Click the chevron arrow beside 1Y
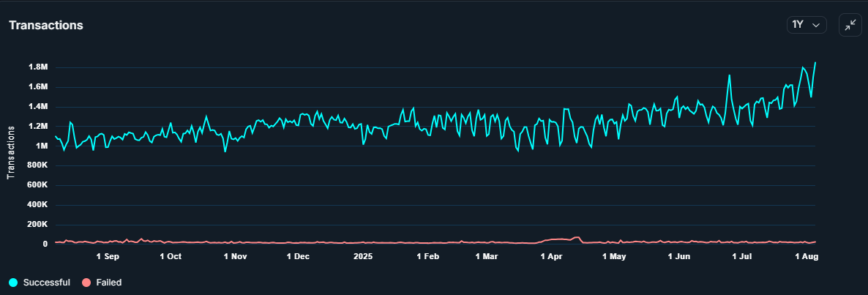The height and width of the screenshot is (295, 868). pos(816,26)
